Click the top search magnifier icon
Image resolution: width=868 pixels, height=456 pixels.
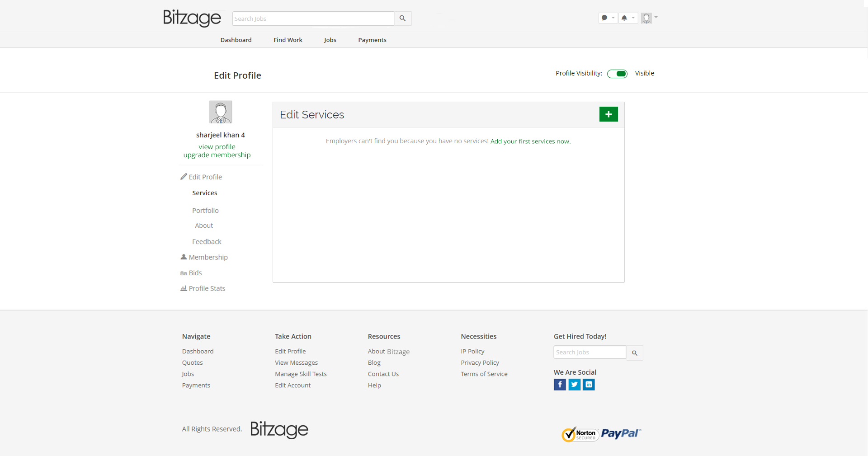click(x=402, y=19)
